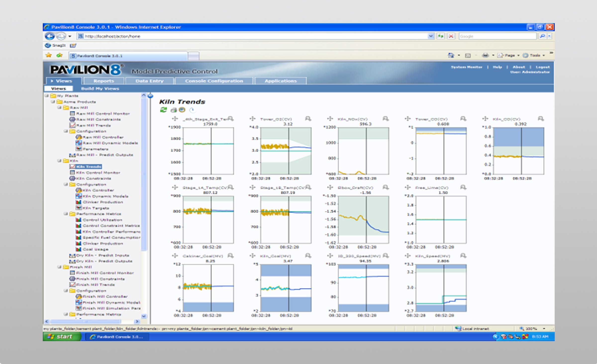Collapse the Acme Products tree node
This screenshot has width=597, height=364.
click(x=53, y=102)
